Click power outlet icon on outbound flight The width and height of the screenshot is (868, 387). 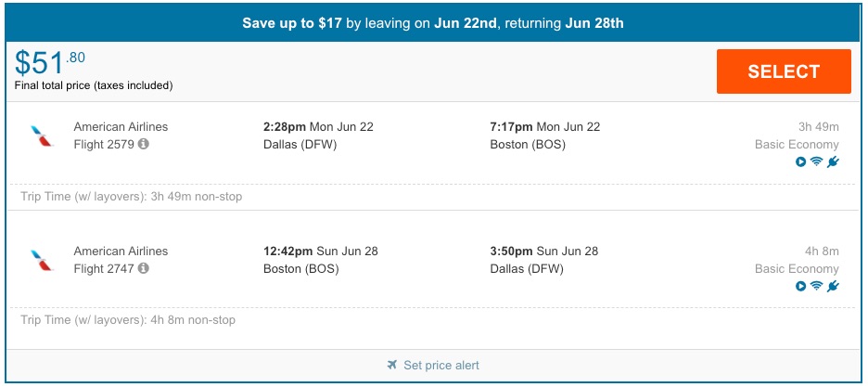[833, 161]
